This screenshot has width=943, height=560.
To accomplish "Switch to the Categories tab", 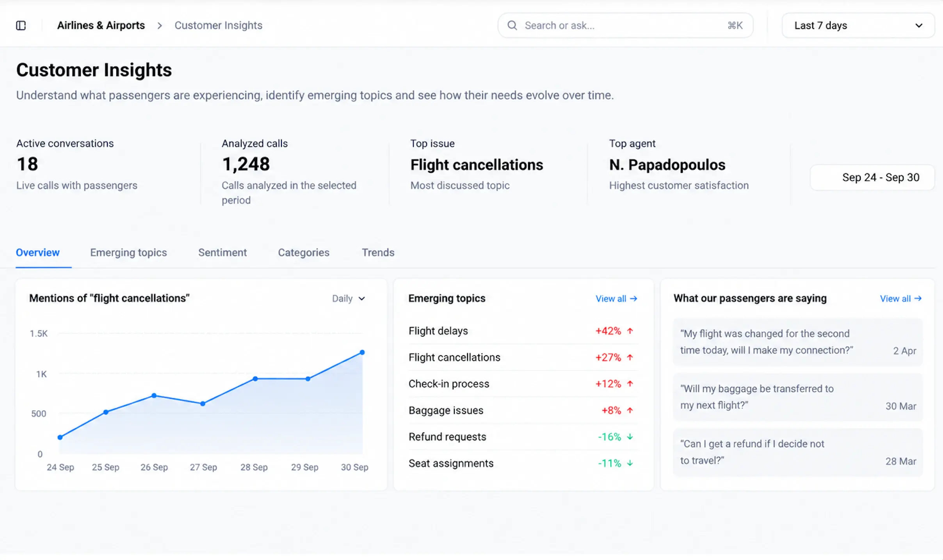I will tap(304, 253).
